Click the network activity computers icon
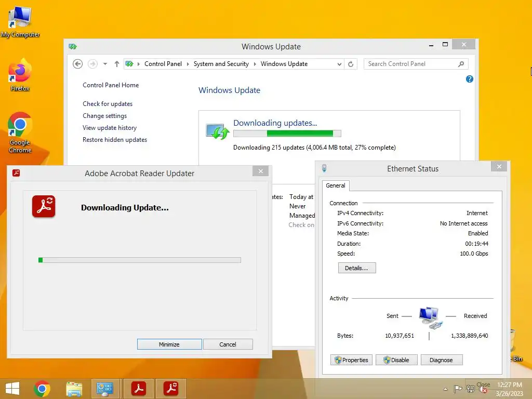 click(430, 317)
